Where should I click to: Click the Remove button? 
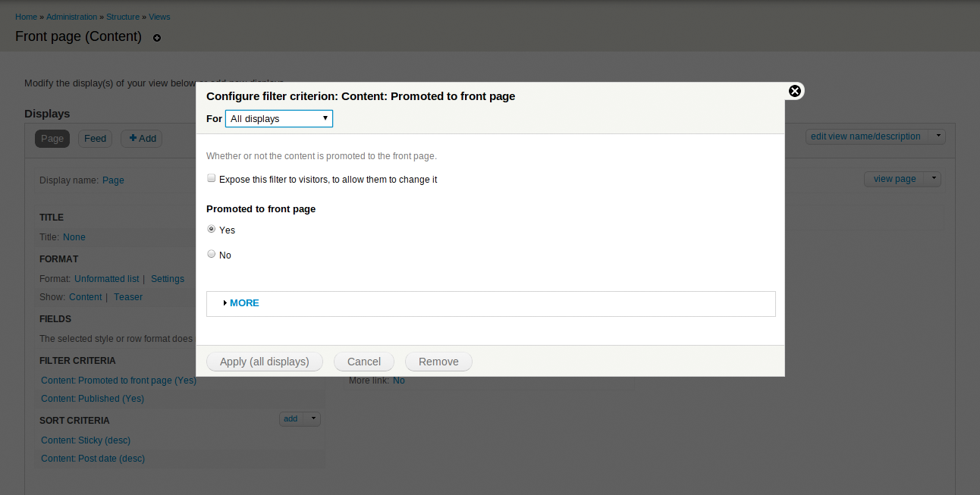coord(438,362)
